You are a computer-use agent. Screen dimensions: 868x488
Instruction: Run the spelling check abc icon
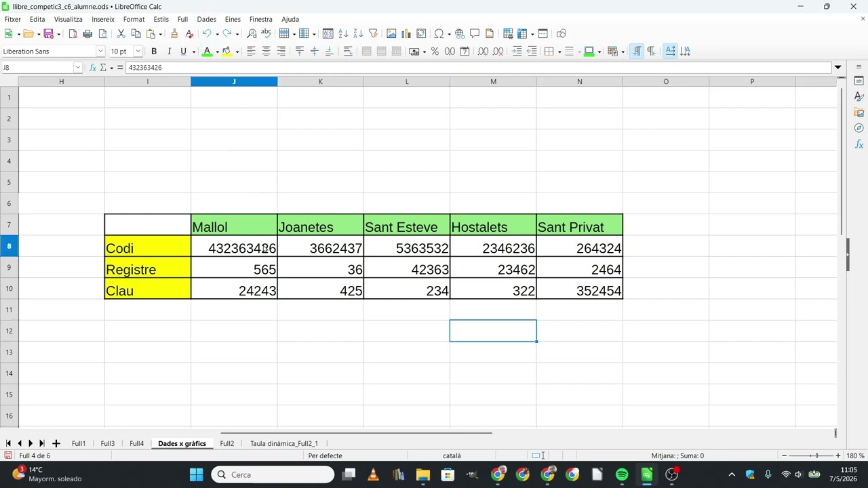pos(266,34)
